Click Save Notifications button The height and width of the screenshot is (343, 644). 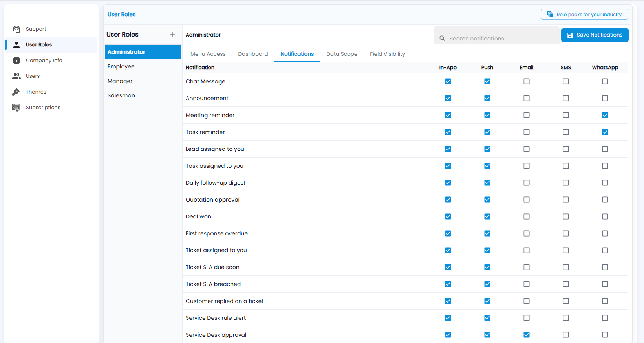coord(595,35)
